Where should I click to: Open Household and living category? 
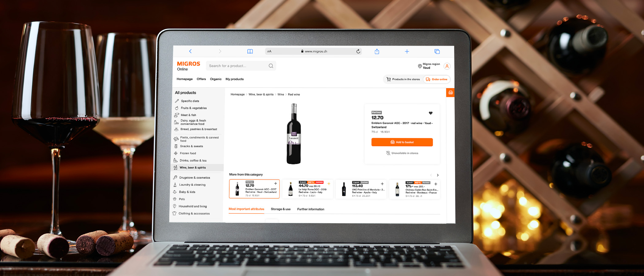point(193,206)
